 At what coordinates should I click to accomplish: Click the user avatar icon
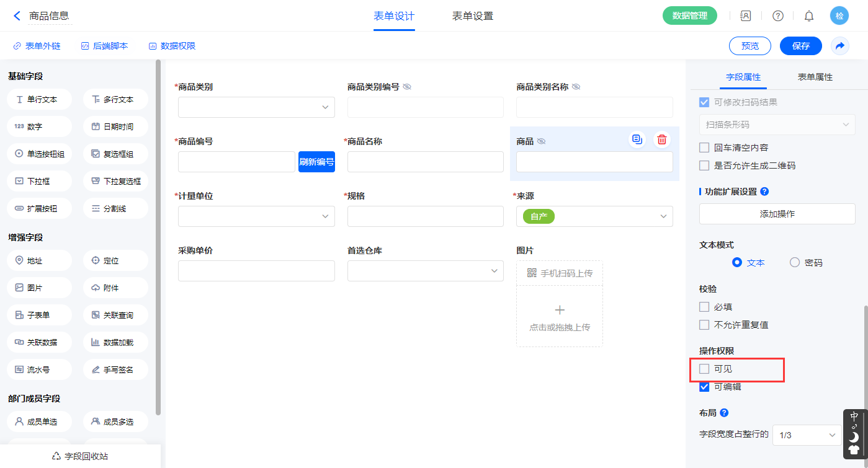coord(839,16)
